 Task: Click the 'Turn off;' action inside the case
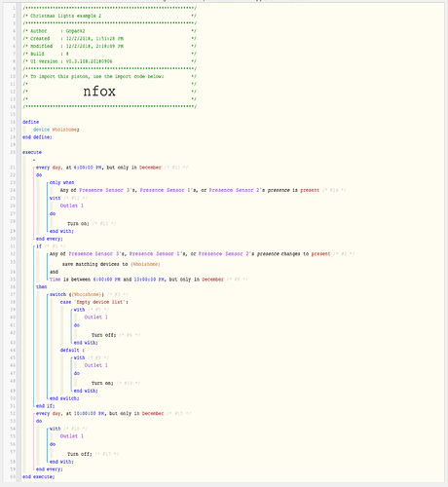[103, 335]
